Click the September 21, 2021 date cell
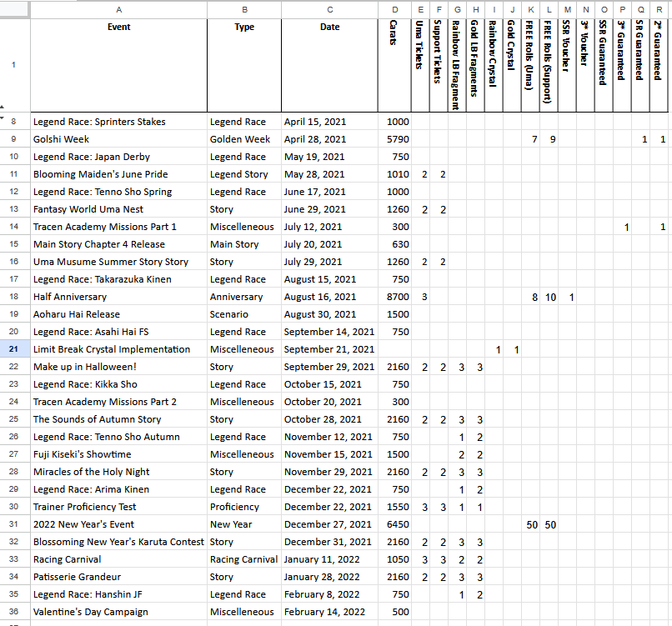 (x=329, y=349)
